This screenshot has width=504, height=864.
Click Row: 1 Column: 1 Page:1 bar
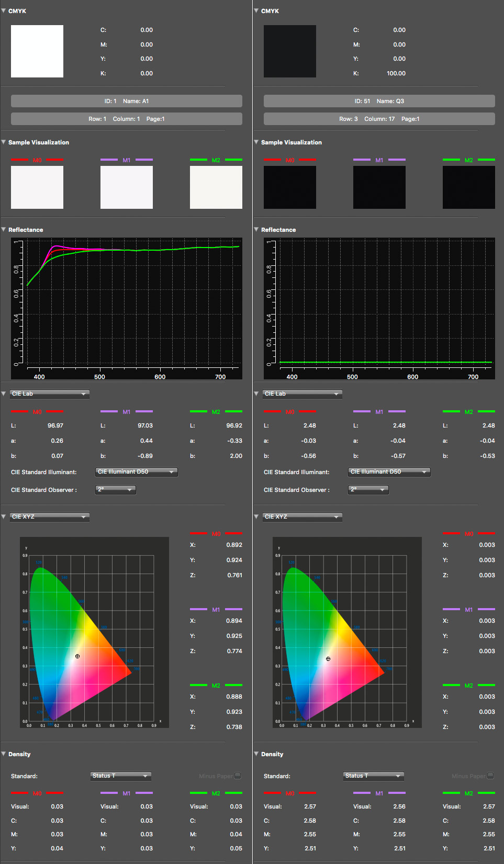pyautogui.click(x=127, y=119)
